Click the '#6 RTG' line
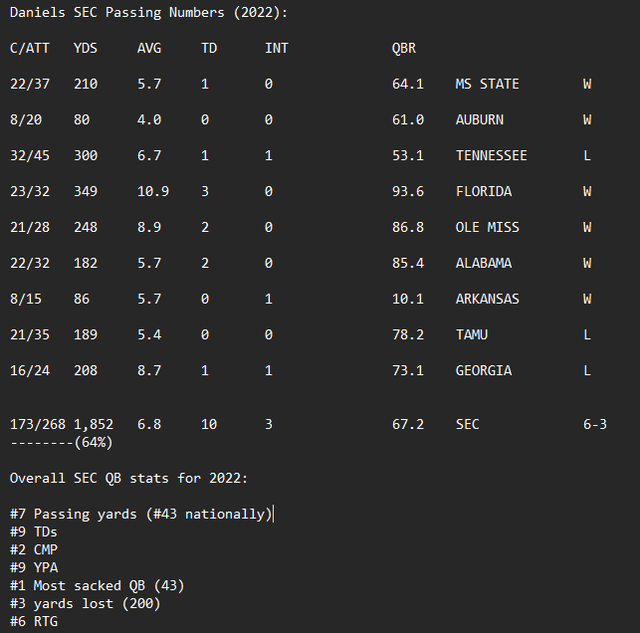 point(34,622)
